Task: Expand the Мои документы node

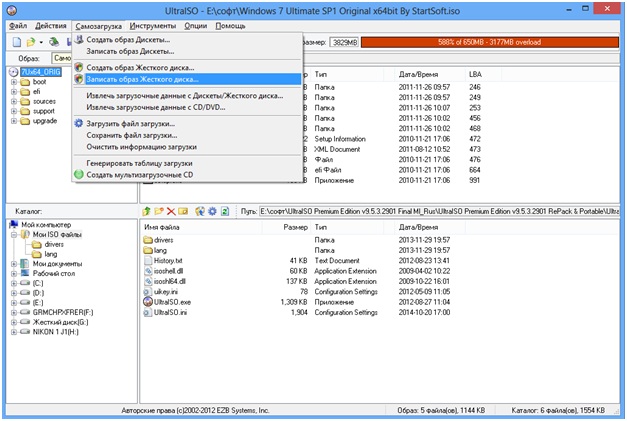Action: pyautogui.click(x=14, y=264)
